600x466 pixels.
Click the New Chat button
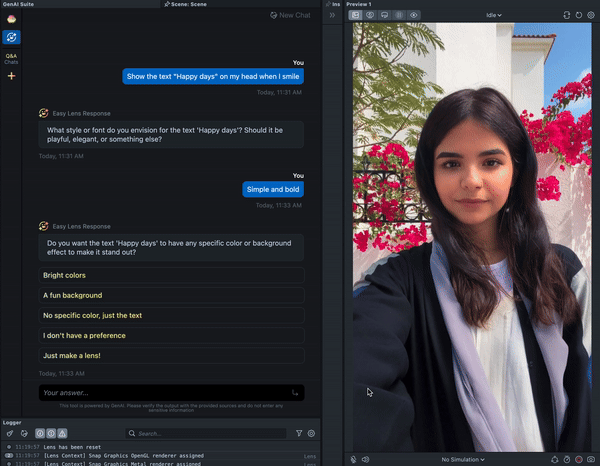pyautogui.click(x=289, y=15)
